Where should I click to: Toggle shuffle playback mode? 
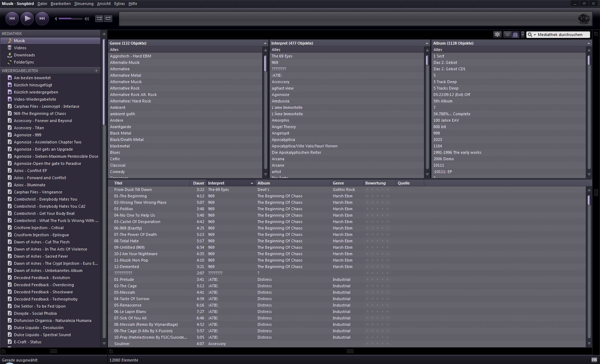click(99, 19)
